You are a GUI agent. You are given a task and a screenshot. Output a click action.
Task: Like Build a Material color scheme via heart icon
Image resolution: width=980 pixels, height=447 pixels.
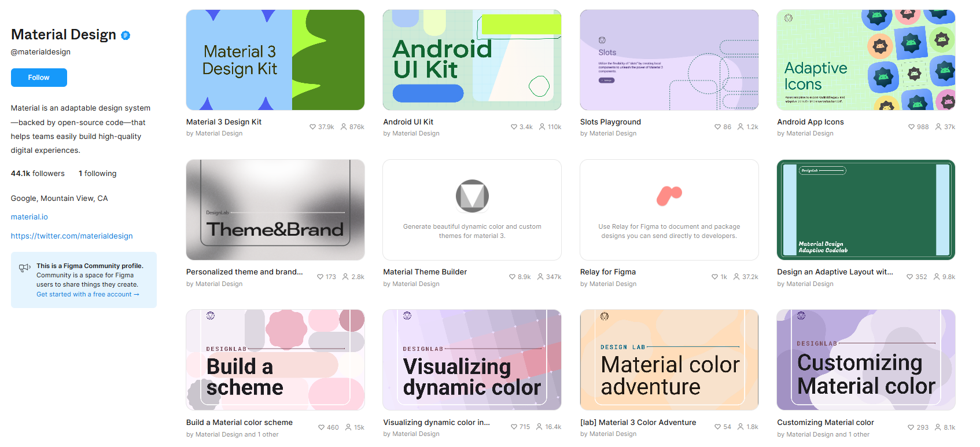coord(321,427)
